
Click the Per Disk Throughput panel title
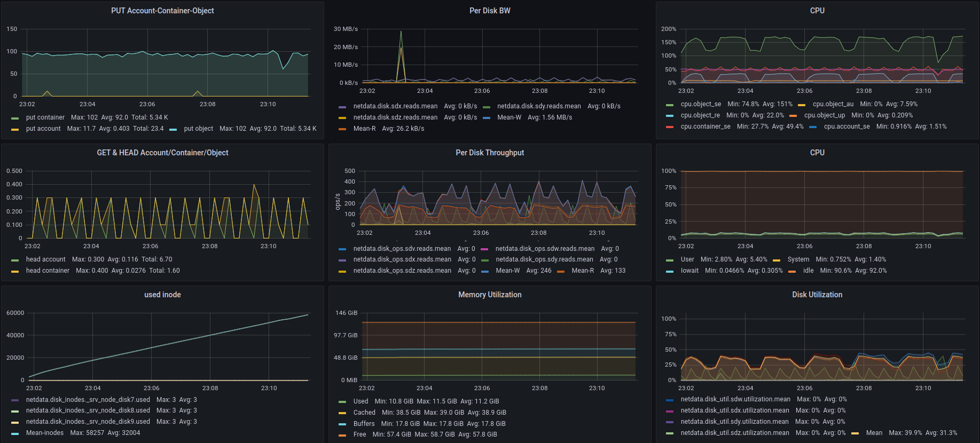(490, 153)
